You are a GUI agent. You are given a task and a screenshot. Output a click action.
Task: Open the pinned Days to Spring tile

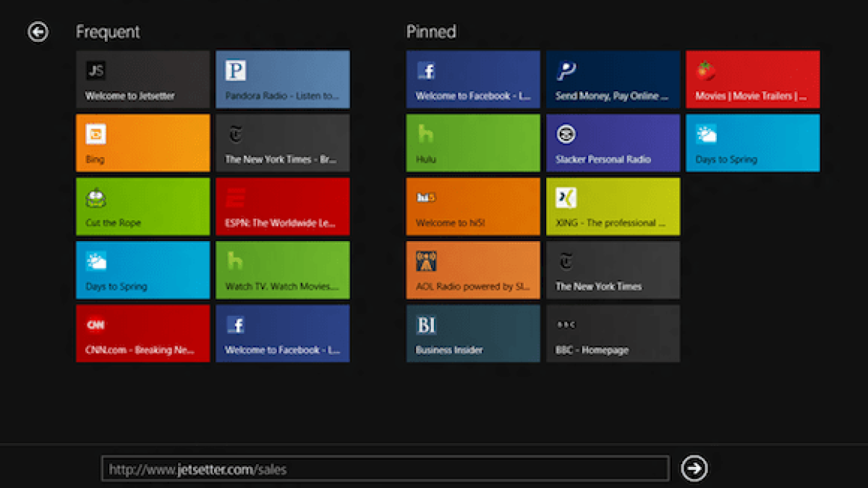(x=752, y=143)
